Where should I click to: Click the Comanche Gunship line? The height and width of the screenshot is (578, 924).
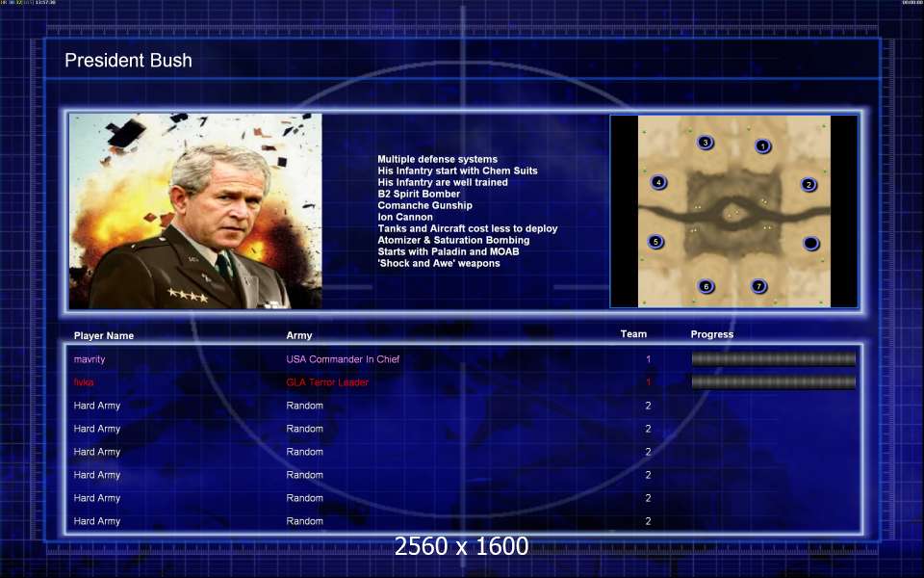pyautogui.click(x=424, y=205)
